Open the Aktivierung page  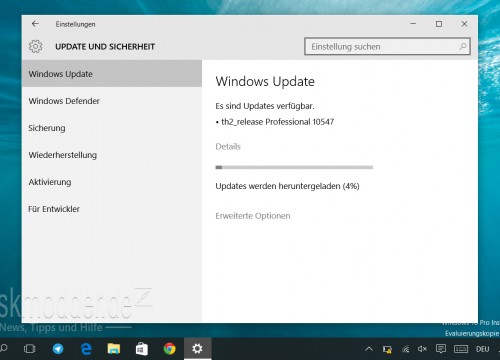[x=112, y=182]
